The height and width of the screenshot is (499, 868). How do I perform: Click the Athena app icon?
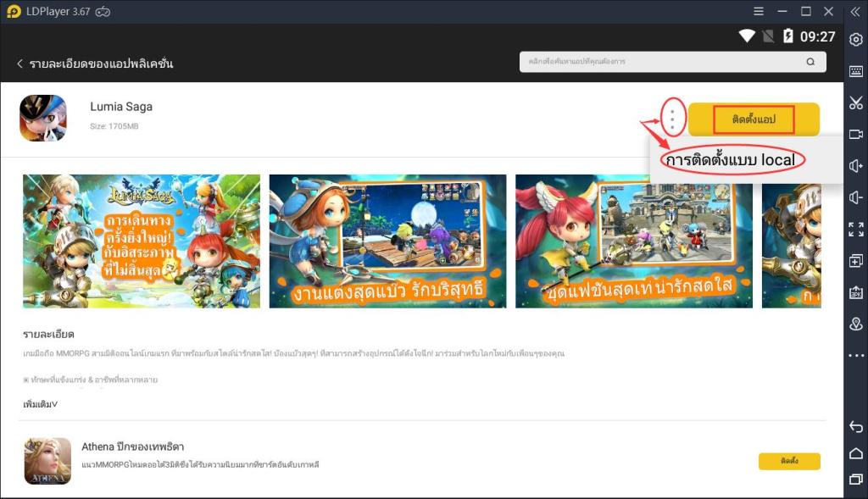click(47, 461)
